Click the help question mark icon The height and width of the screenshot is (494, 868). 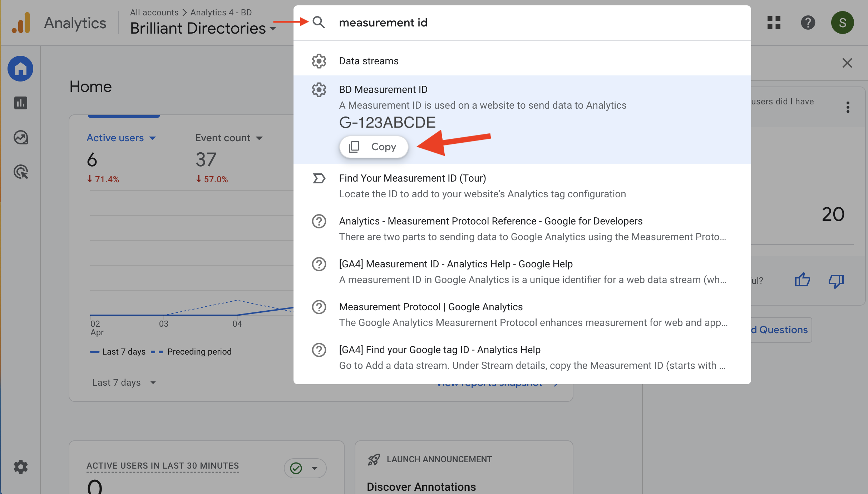(x=808, y=23)
